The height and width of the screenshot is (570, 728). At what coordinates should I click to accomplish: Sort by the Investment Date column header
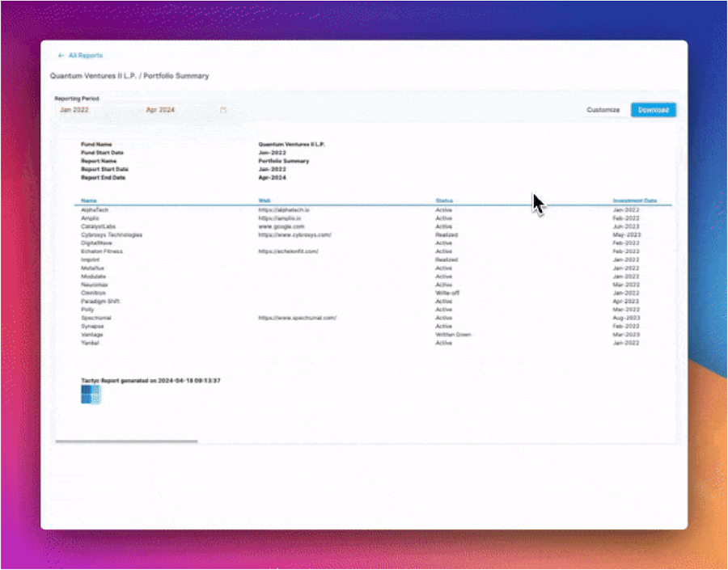click(635, 201)
